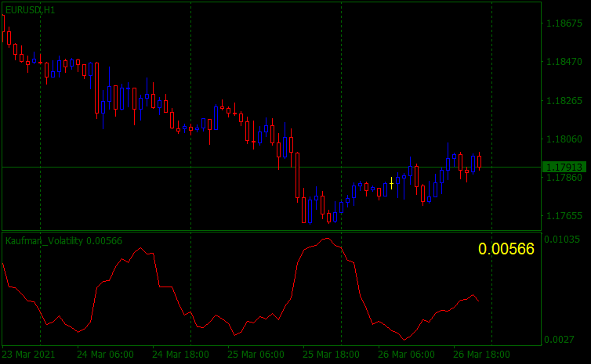Click the 25 Mar 06:00 time label
The image size is (591, 364).
tap(256, 355)
